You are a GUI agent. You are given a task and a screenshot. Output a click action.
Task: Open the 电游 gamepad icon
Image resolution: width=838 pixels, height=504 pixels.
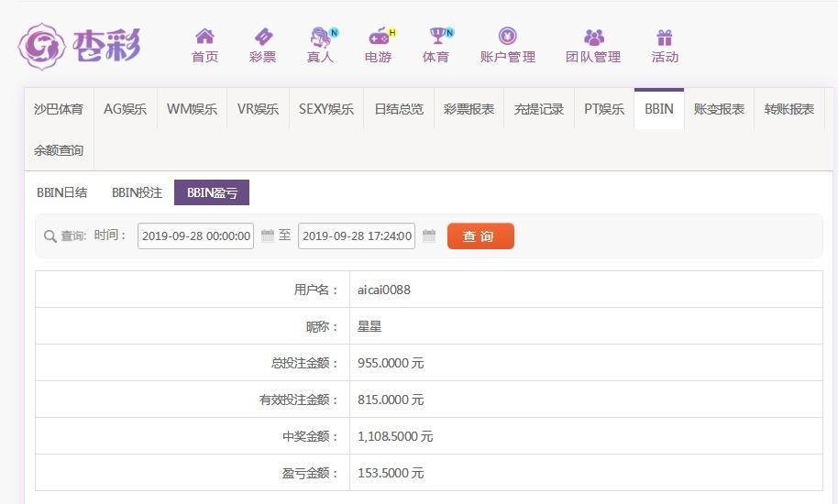(379, 37)
